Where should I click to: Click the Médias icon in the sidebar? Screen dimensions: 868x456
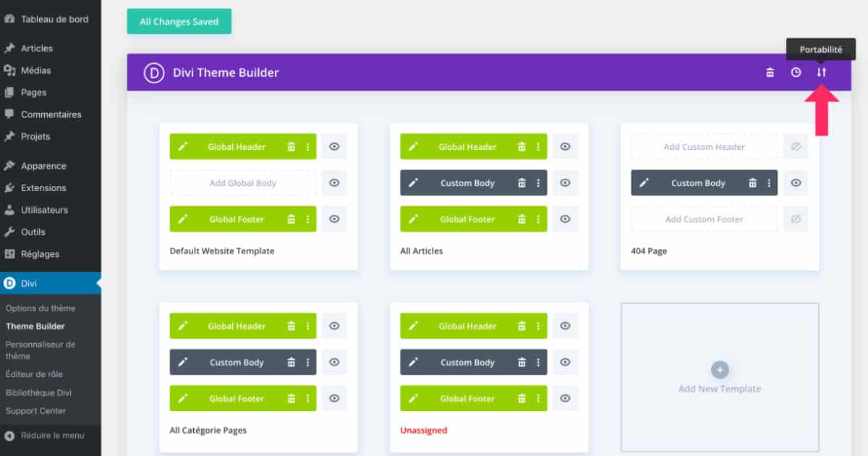9,70
